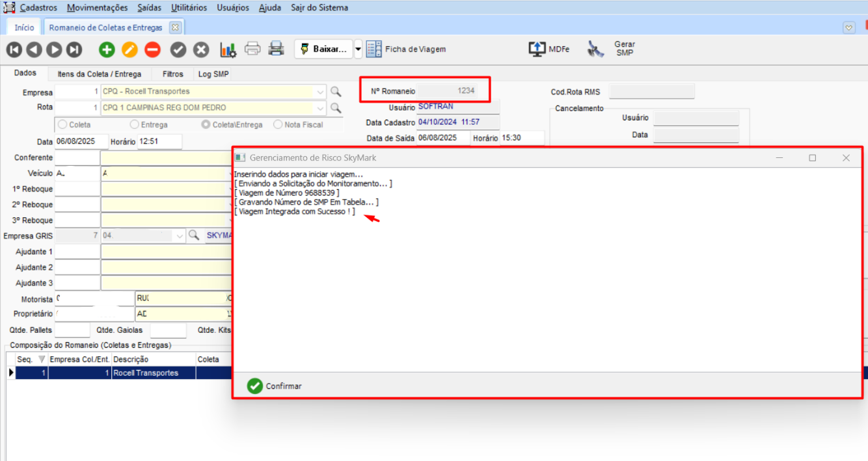Go to the previous record
Image resolution: width=868 pixels, height=461 pixels.
point(34,49)
